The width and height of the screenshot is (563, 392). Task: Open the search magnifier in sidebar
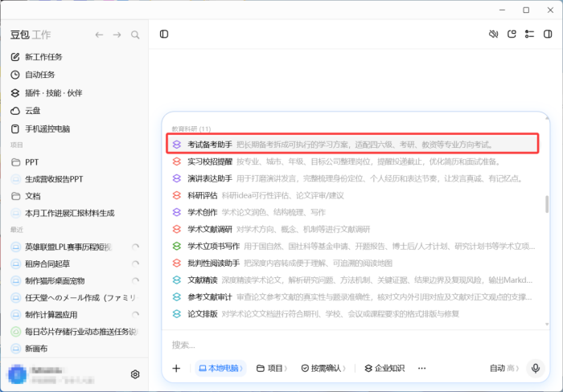[135, 35]
